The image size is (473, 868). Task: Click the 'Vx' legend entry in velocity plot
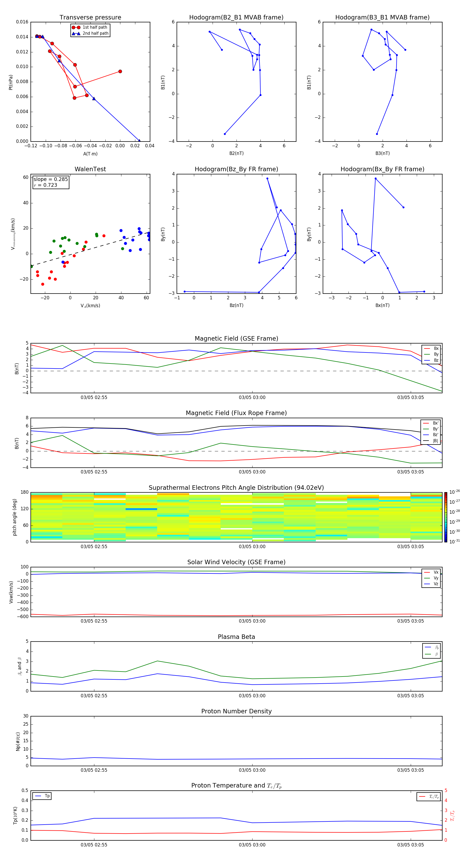431,572
